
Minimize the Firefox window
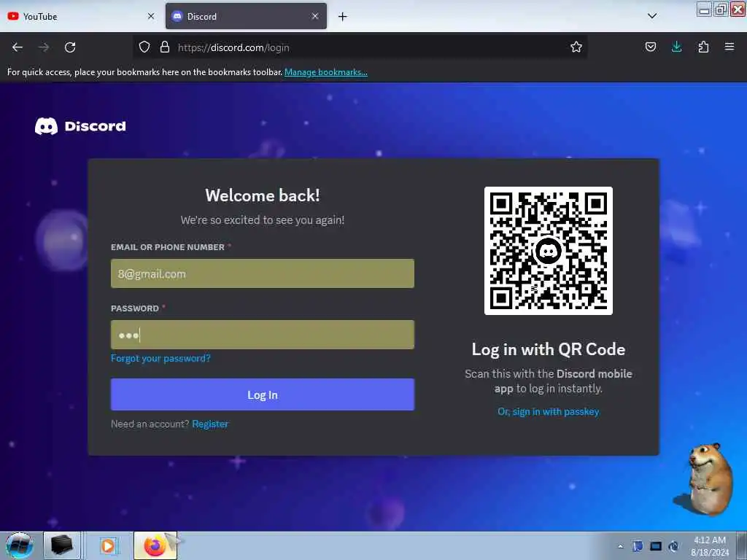[x=704, y=9]
